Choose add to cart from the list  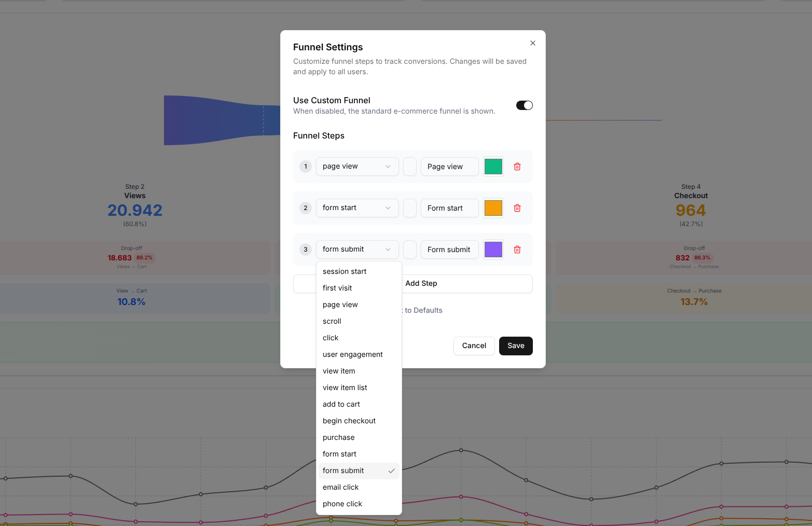[x=341, y=404]
